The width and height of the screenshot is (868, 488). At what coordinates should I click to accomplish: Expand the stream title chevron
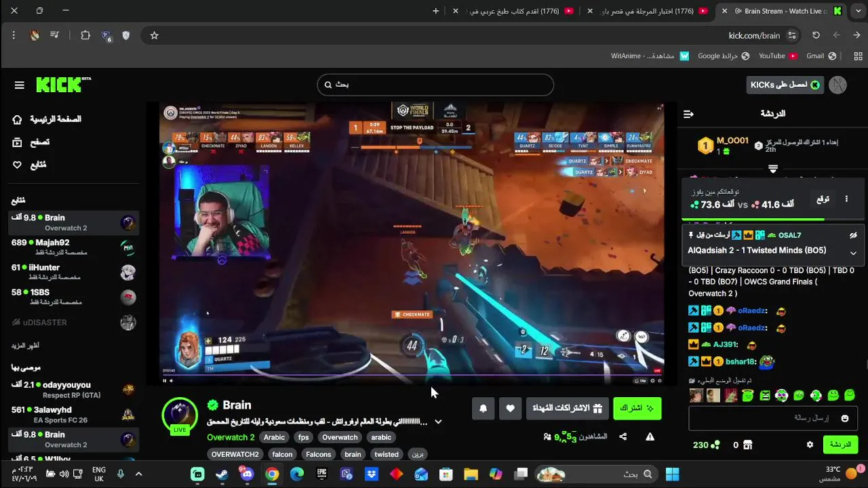[x=438, y=422]
